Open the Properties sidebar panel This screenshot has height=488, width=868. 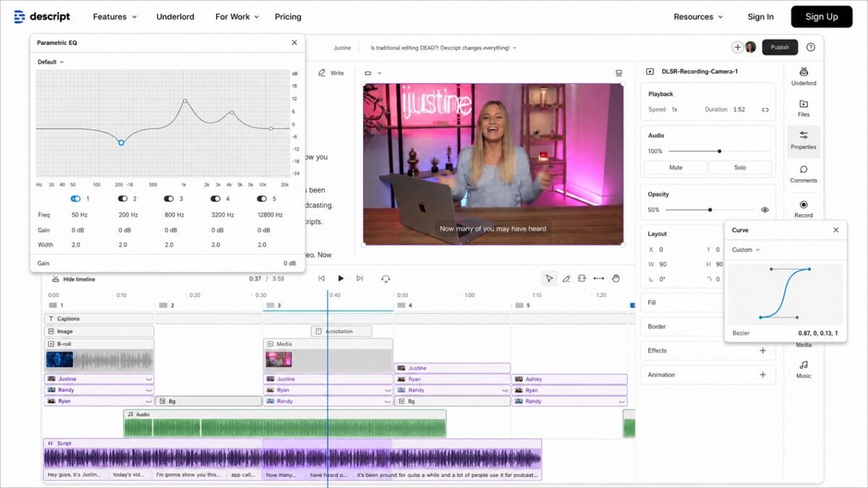804,140
